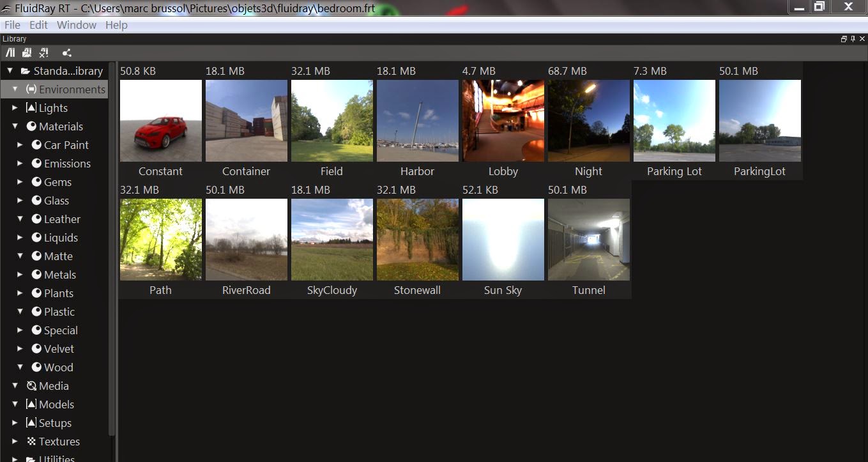
Task: Collapse the Plastic node arrow
Action: point(20,311)
